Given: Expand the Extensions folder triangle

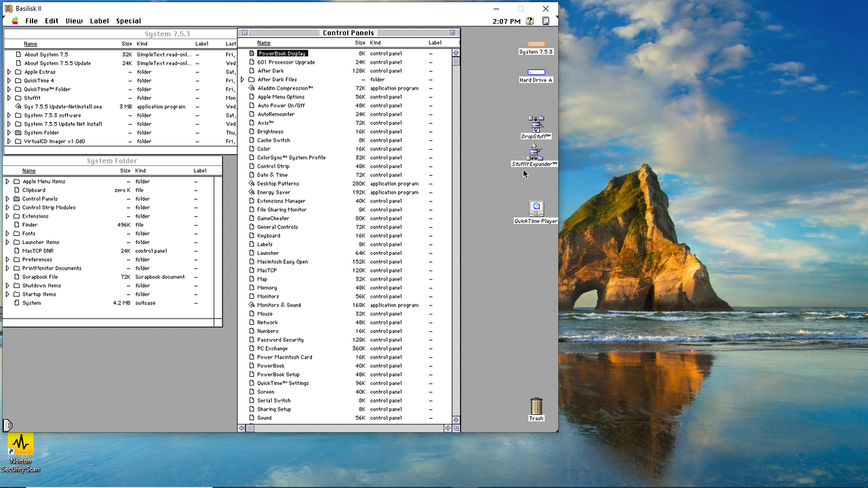Looking at the screenshot, I should [7, 216].
